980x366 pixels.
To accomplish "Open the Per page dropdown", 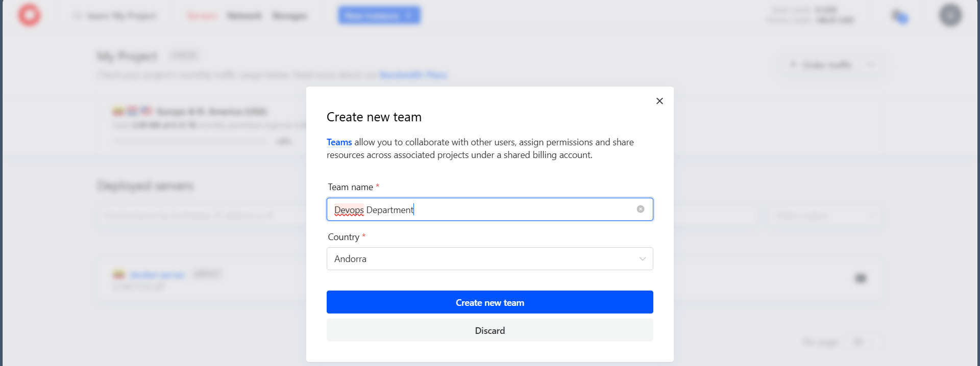I will (x=858, y=342).
